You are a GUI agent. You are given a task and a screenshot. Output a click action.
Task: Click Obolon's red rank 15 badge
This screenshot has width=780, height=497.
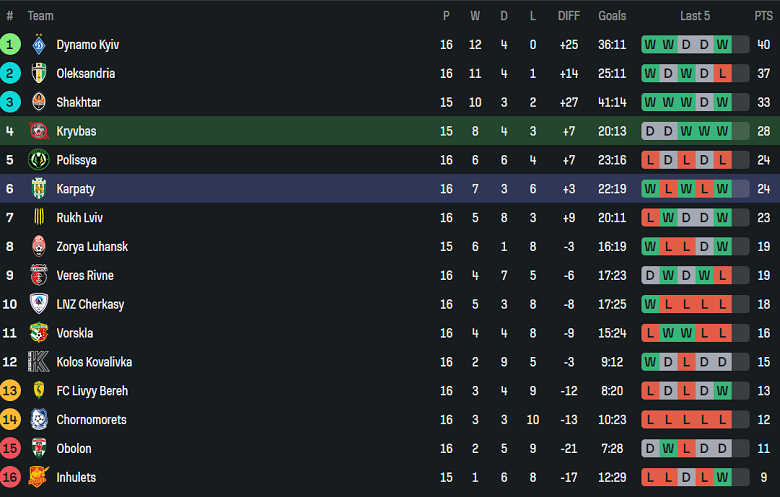tap(10, 449)
